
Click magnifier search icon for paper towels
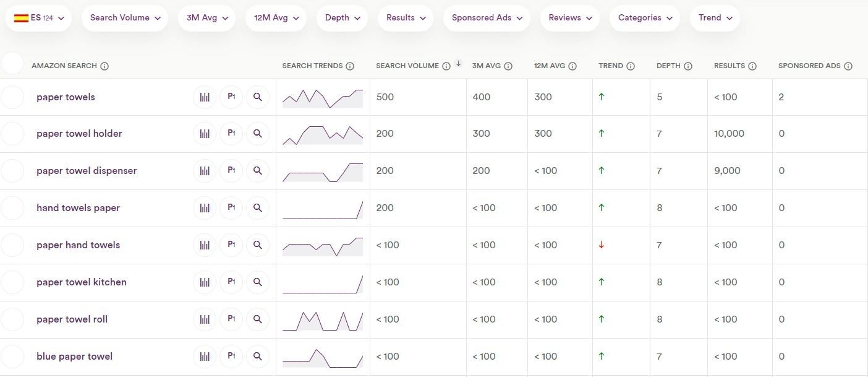coord(258,97)
